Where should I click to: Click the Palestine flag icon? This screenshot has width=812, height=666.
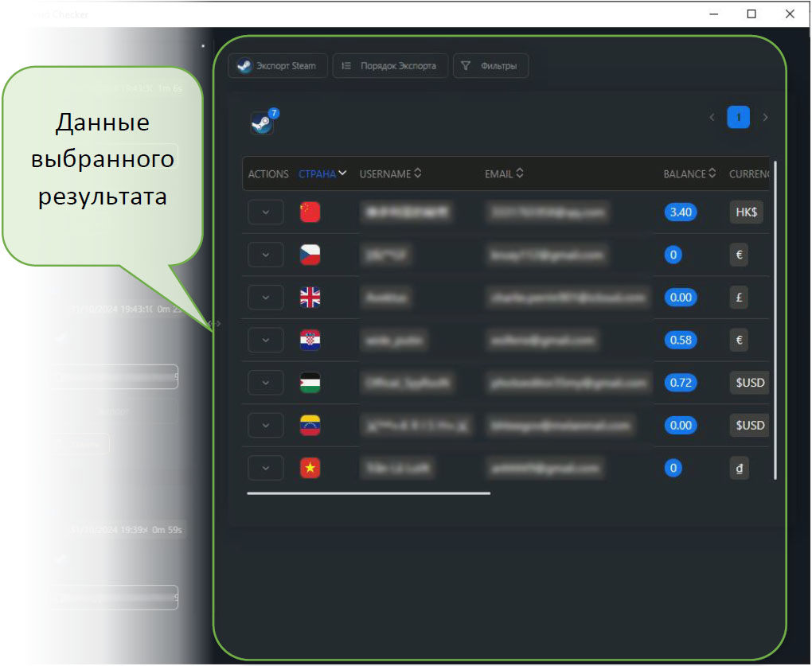point(310,383)
